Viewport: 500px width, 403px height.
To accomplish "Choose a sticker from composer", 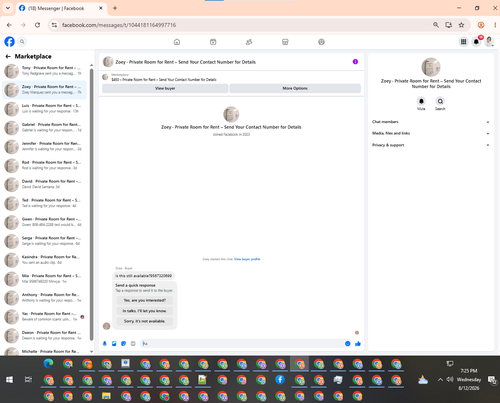I will click(124, 344).
